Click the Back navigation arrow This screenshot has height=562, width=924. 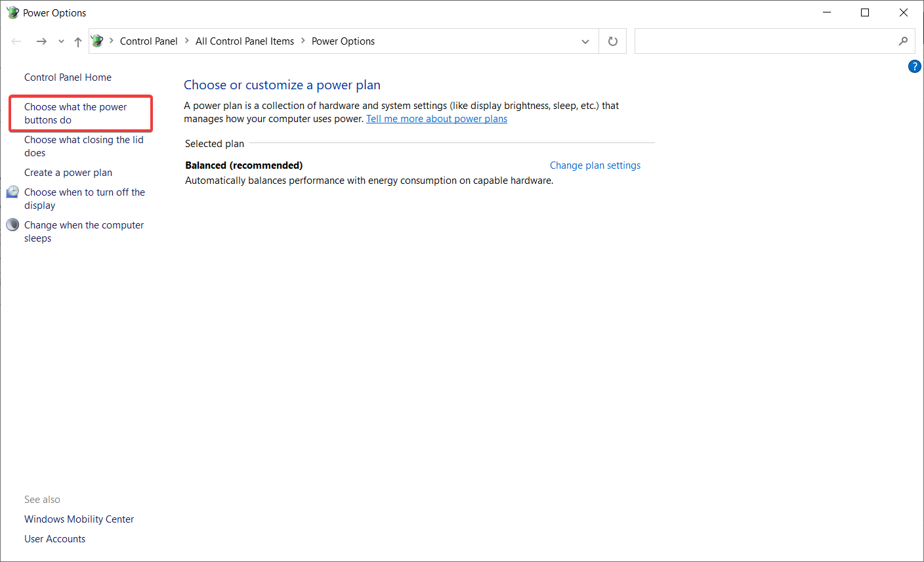point(16,41)
